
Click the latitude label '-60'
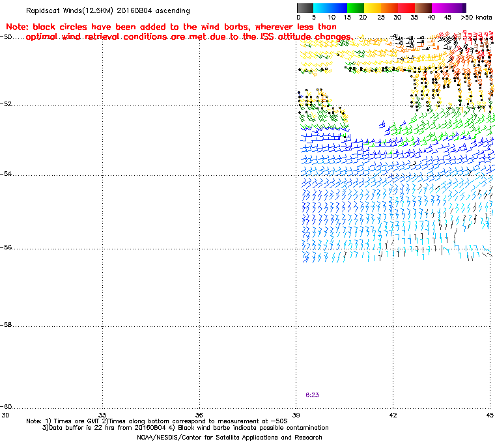tap(6, 407)
